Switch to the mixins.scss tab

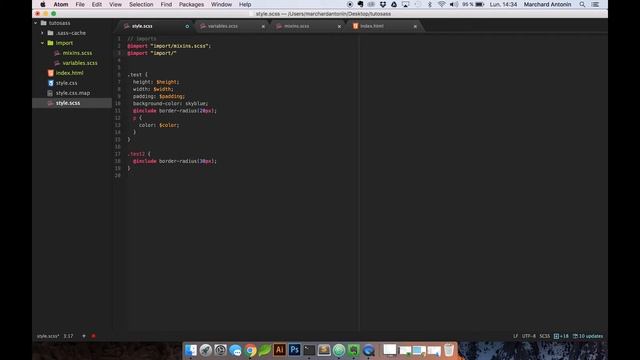tap(308, 26)
